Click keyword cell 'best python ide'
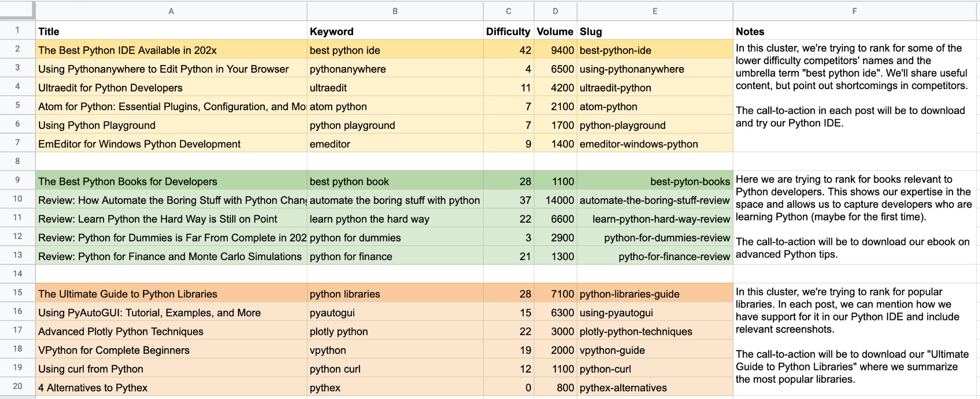 click(395, 49)
